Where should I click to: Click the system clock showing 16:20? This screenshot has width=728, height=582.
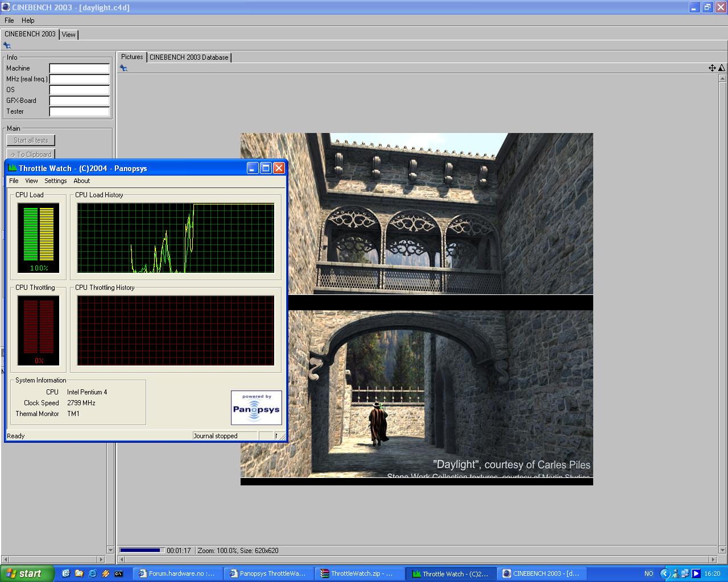[712, 573]
